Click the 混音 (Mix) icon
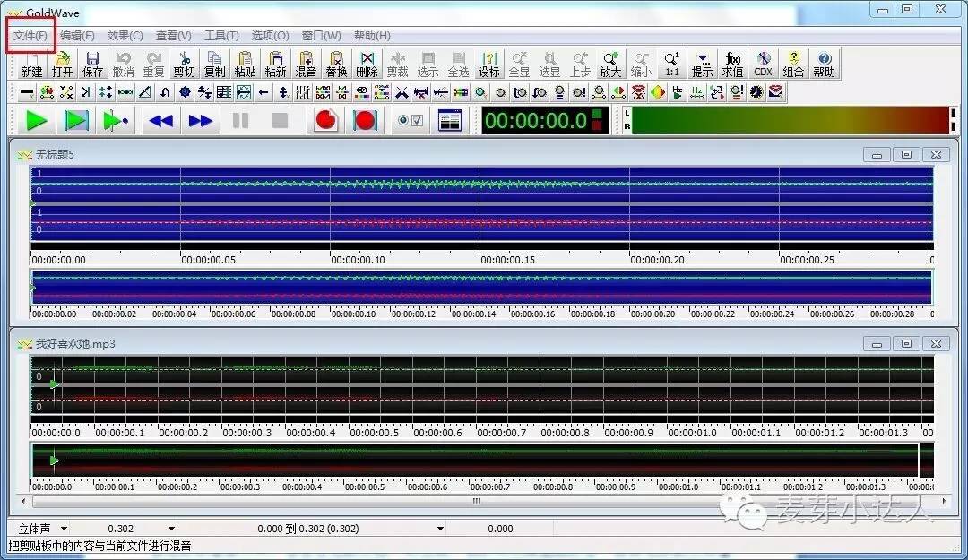The height and width of the screenshot is (560, 968). click(306, 65)
